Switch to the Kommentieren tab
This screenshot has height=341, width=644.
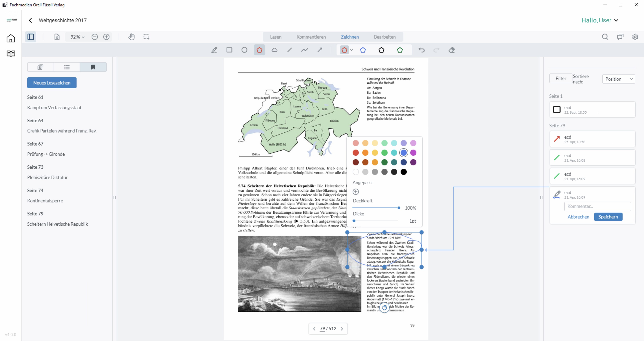point(311,37)
